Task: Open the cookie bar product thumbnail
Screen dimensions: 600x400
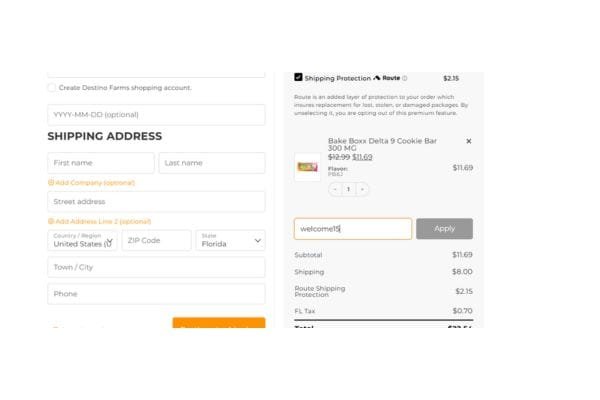Action: point(308,167)
